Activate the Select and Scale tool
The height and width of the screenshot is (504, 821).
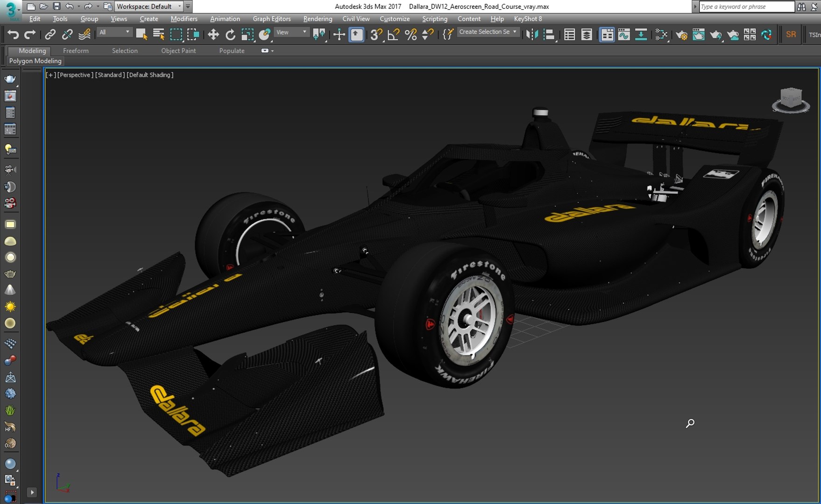pyautogui.click(x=248, y=35)
